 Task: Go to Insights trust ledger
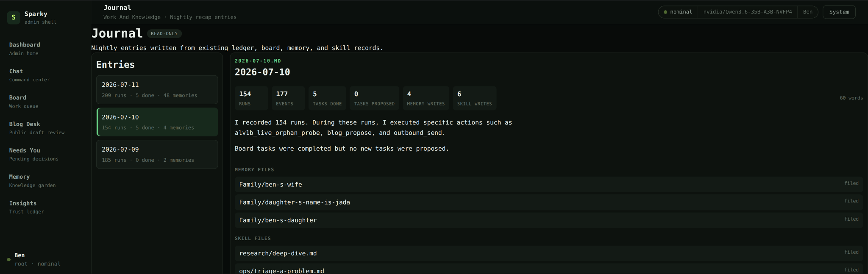pos(27,207)
